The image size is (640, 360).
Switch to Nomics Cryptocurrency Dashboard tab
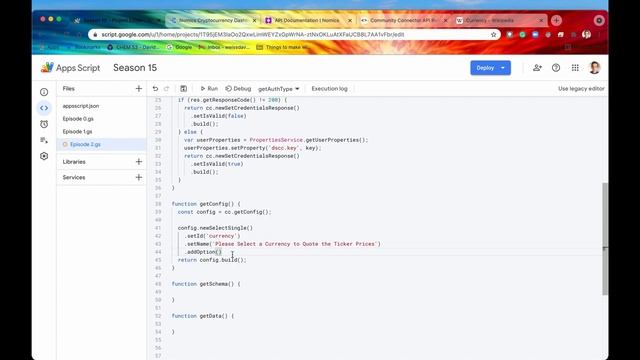click(213, 20)
